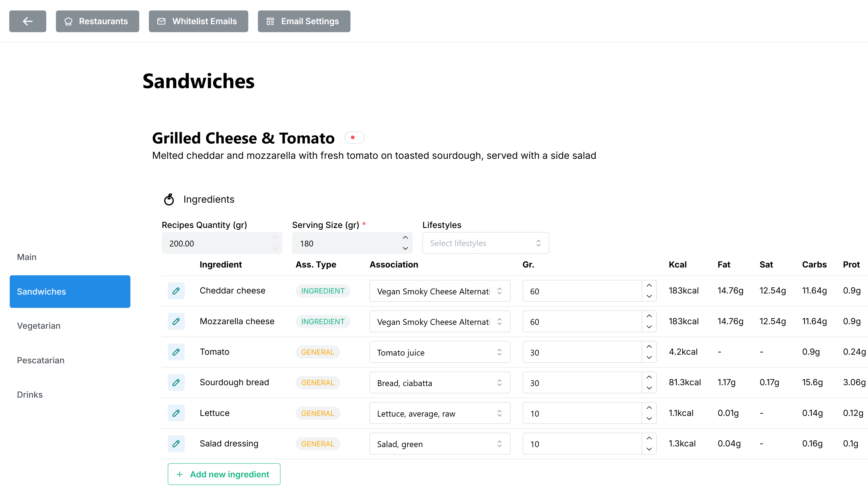Click the INGREDIENT badge for Cheddar cheese
The width and height of the screenshot is (868, 488).
pyautogui.click(x=323, y=291)
